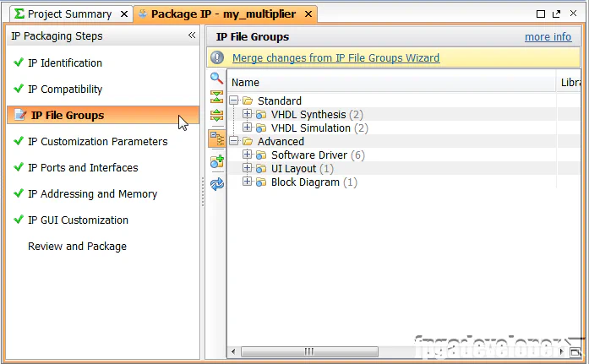Screen dimensions: 589x364
Task: Open the IP Compatibility step
Action: point(65,90)
